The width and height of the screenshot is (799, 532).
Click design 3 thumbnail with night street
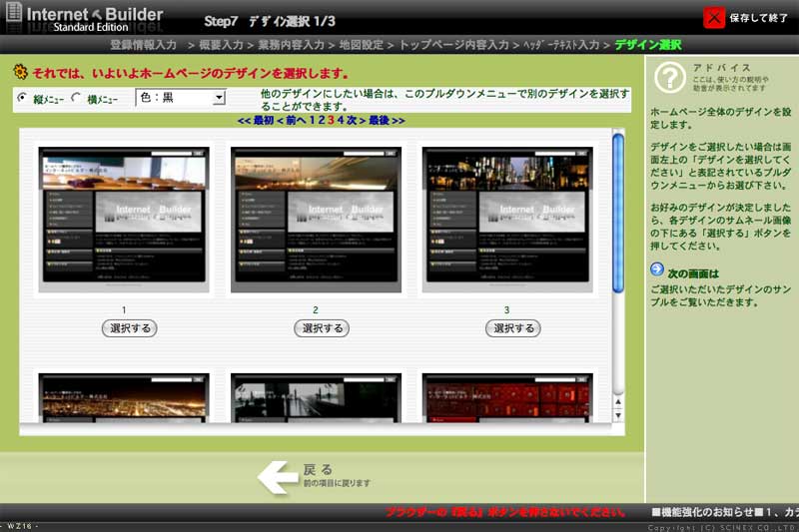point(506,220)
